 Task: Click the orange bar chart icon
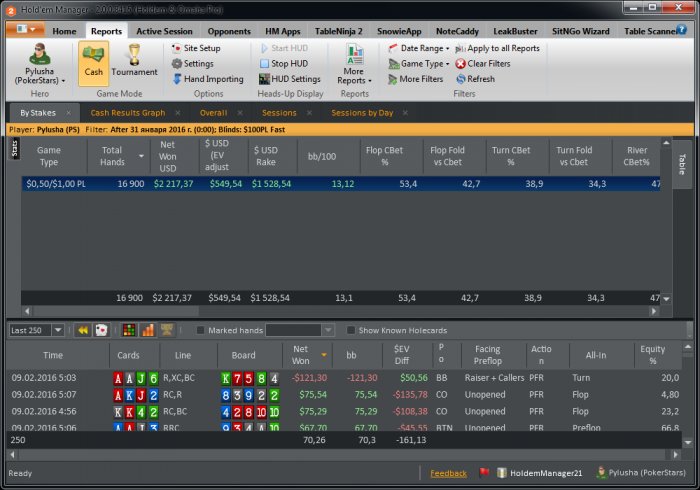(148, 330)
